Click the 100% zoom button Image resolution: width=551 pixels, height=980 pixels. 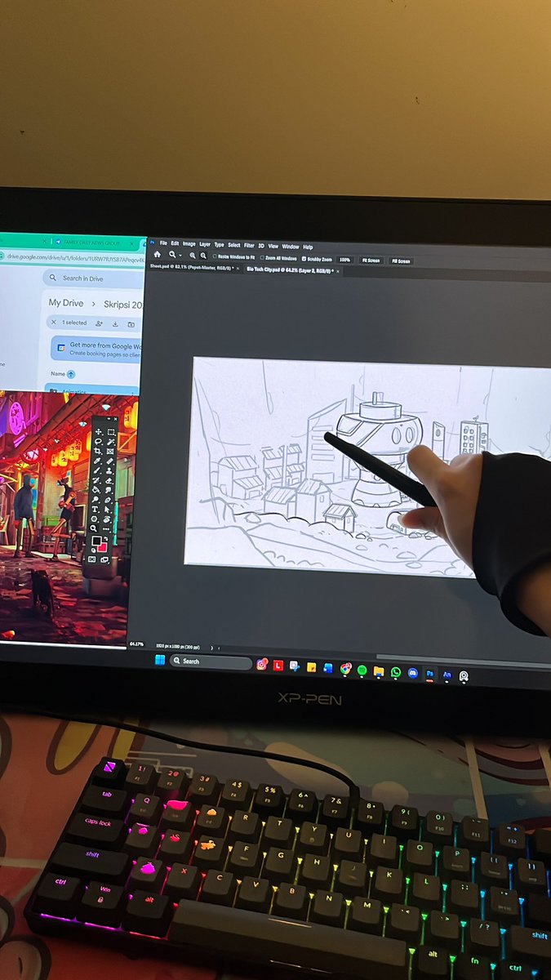click(344, 260)
